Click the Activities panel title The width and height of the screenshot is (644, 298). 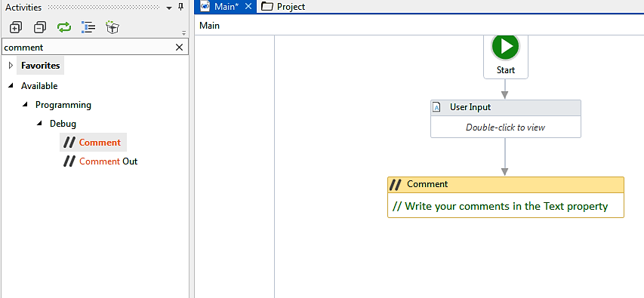[x=23, y=8]
